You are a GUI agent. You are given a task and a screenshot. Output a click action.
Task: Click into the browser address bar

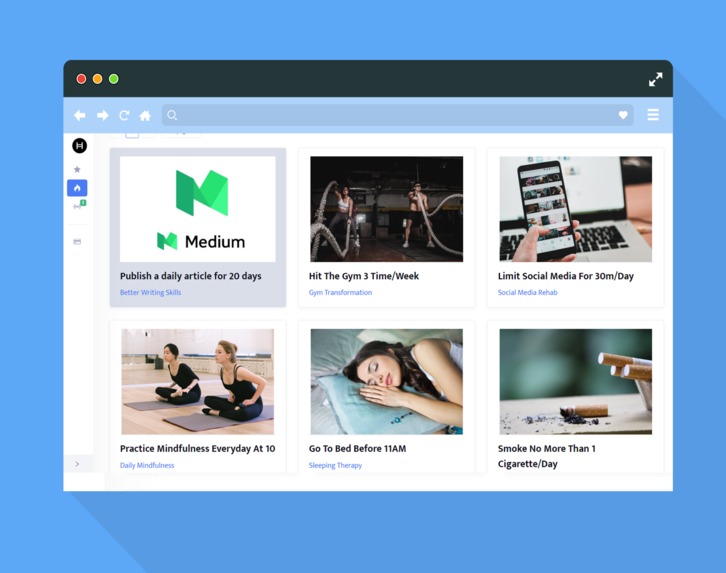(397, 115)
